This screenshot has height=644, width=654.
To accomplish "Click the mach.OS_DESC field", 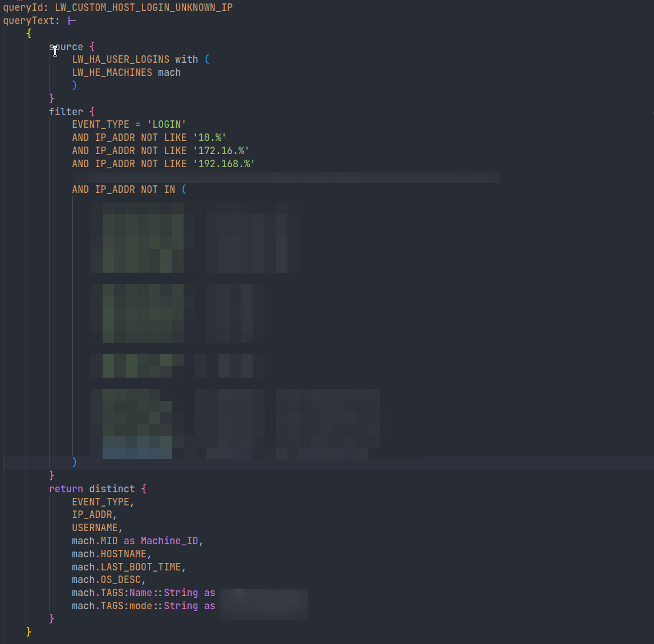I will [107, 580].
